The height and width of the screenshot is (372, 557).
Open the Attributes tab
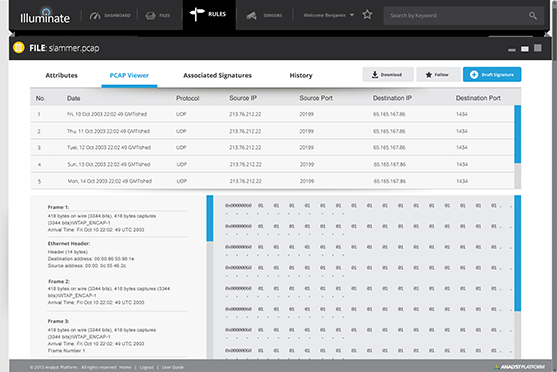pyautogui.click(x=61, y=75)
